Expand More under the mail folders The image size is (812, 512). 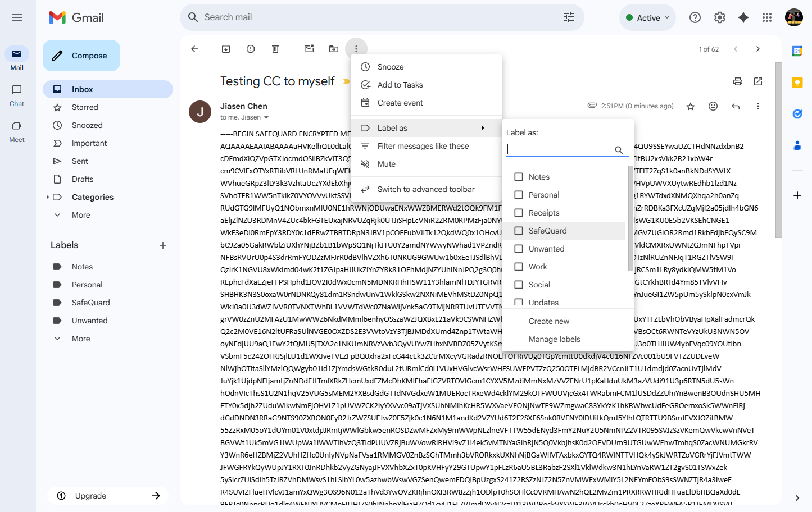point(81,215)
